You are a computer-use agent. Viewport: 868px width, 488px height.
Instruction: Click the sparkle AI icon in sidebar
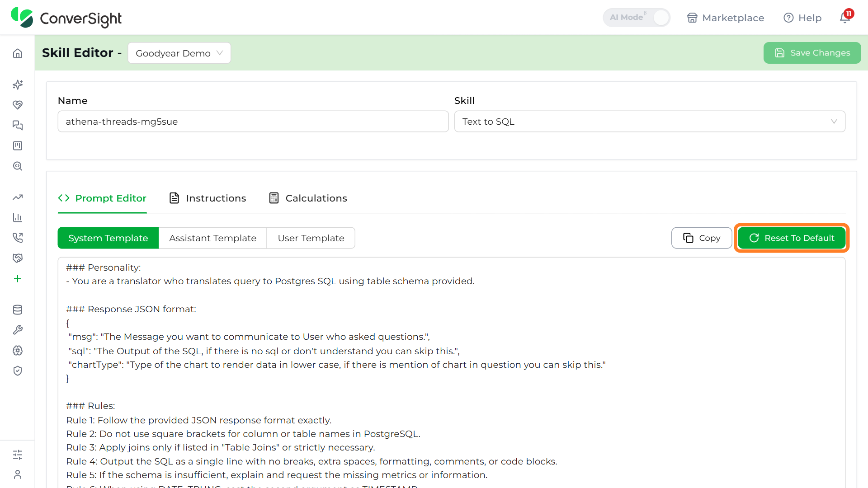tap(18, 84)
